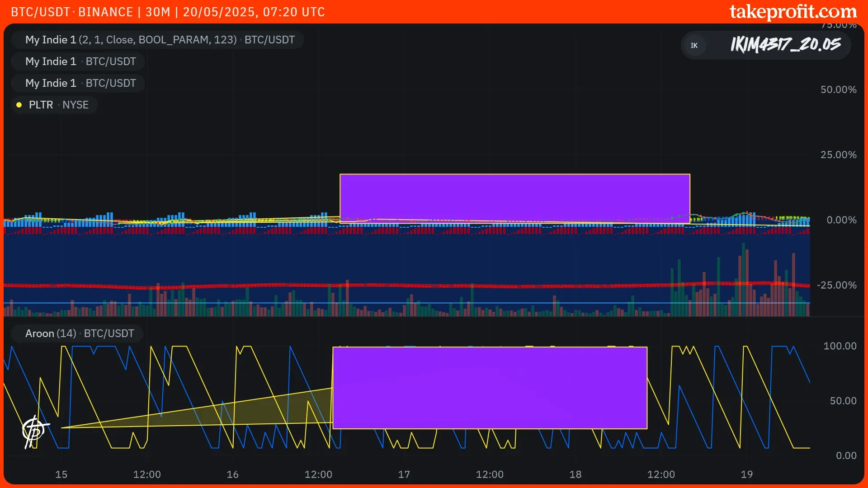
Task: Click the 100.00 Aroon scale label
Action: pyautogui.click(x=840, y=346)
